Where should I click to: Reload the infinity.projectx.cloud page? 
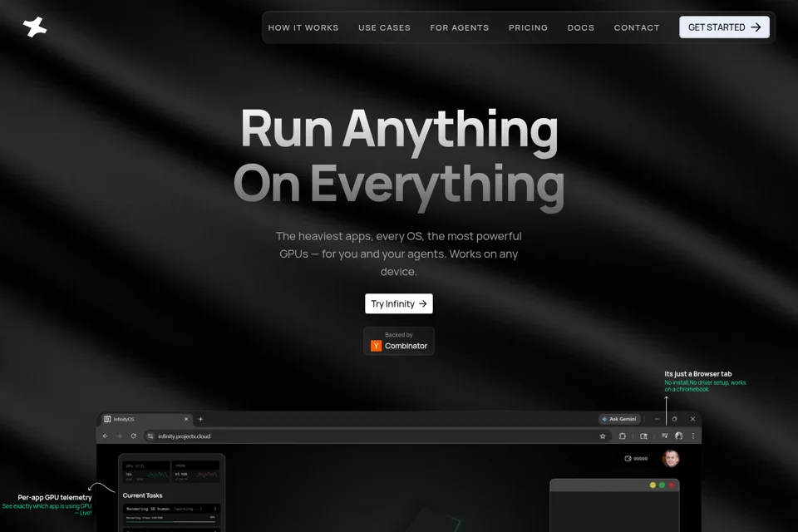133,436
